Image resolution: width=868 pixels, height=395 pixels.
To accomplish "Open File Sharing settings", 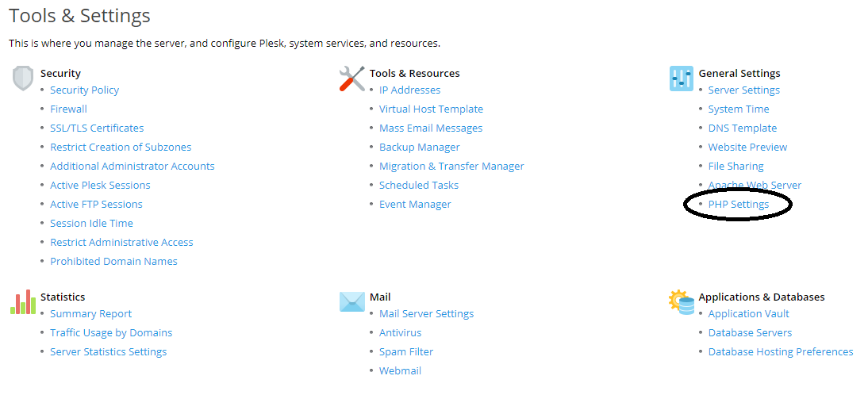I will (735, 166).
